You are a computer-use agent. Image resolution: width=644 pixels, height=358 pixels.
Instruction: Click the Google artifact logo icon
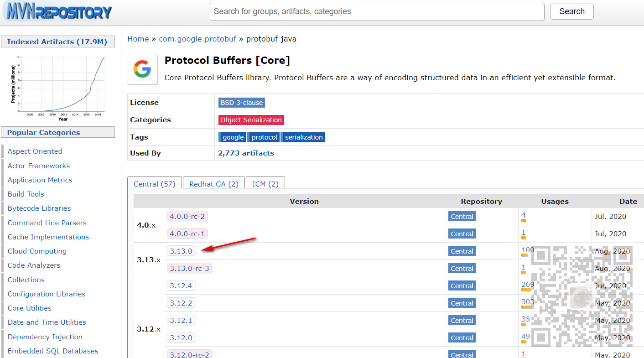click(142, 69)
